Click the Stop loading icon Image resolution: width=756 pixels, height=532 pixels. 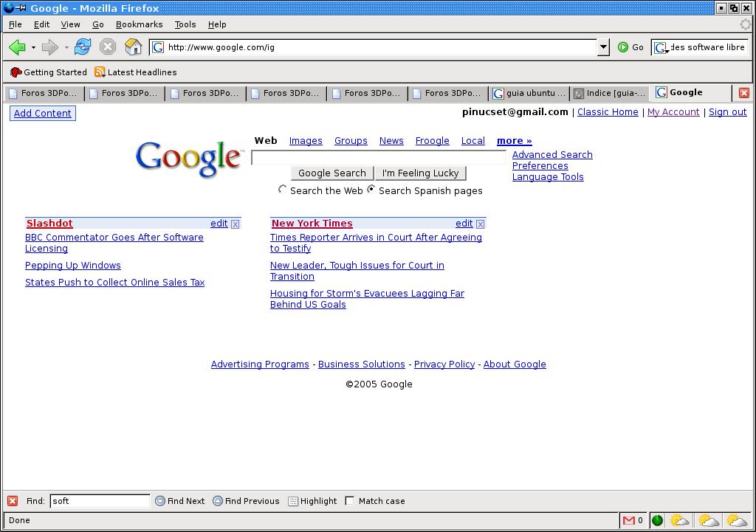pyautogui.click(x=108, y=46)
